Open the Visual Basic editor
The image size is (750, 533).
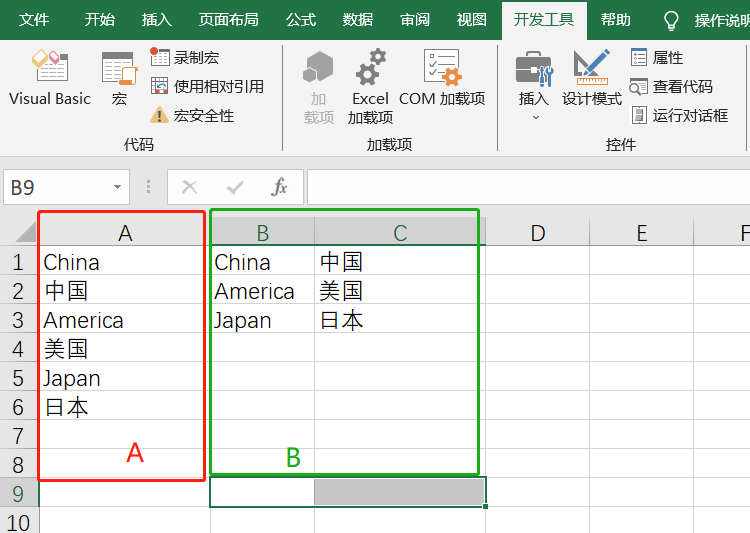pos(50,78)
